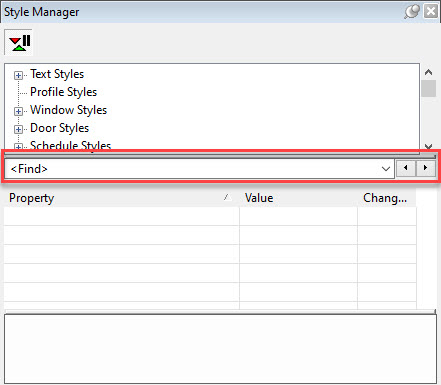441x385 pixels.
Task: Select Text Styles tree item
Action: pos(57,74)
